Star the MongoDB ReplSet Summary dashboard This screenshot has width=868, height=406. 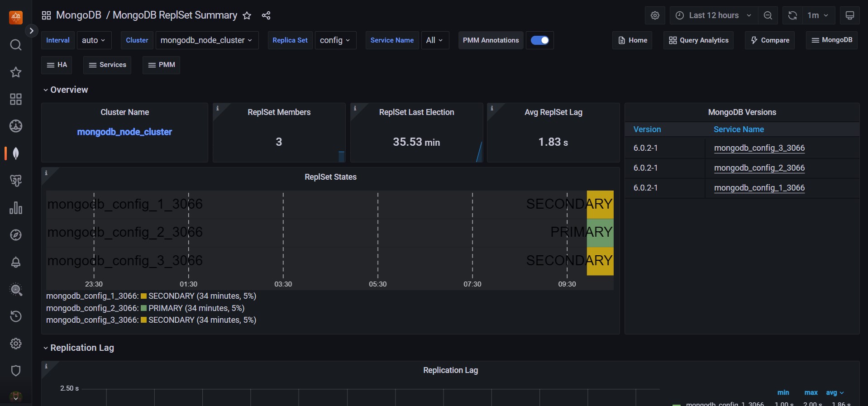pos(247,15)
